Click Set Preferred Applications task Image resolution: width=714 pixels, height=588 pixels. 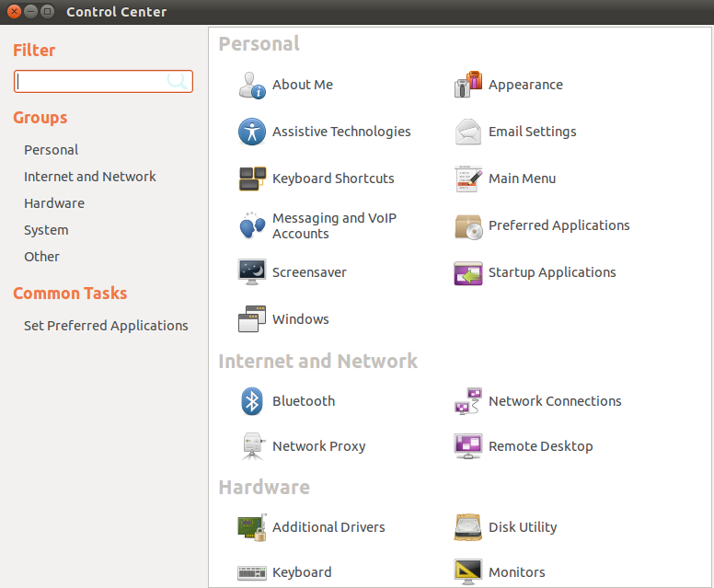[106, 326]
